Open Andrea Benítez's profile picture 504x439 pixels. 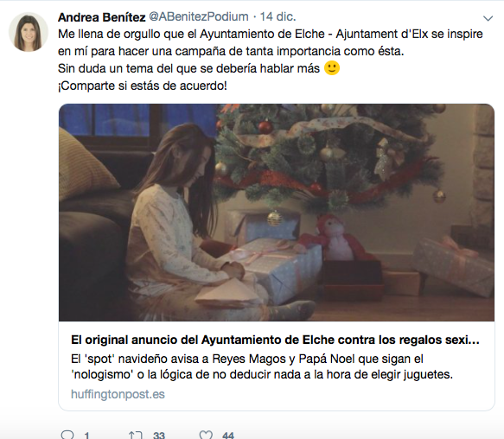[x=29, y=32]
